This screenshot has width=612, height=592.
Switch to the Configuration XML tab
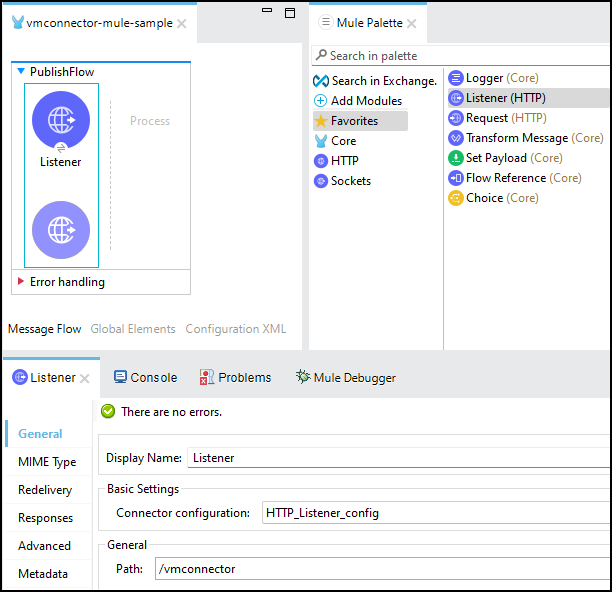(x=235, y=329)
